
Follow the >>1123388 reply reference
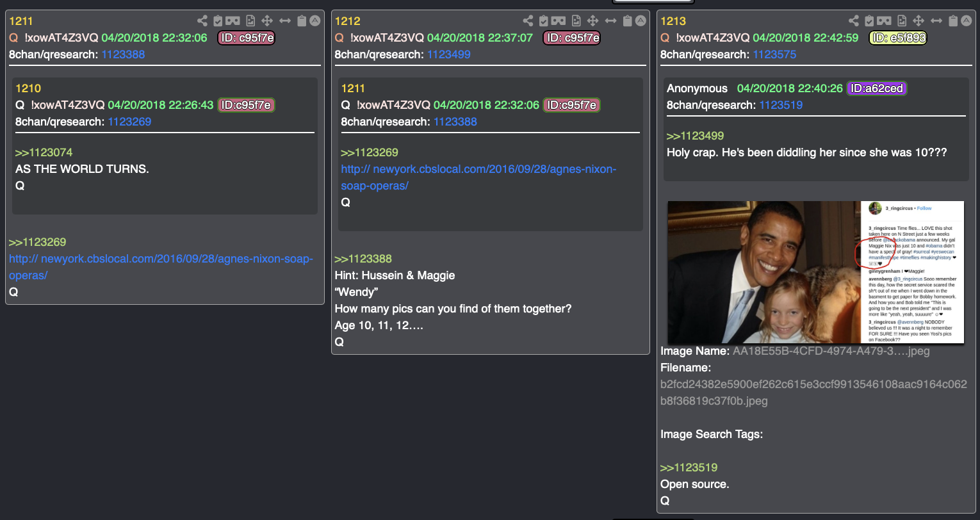(x=363, y=259)
